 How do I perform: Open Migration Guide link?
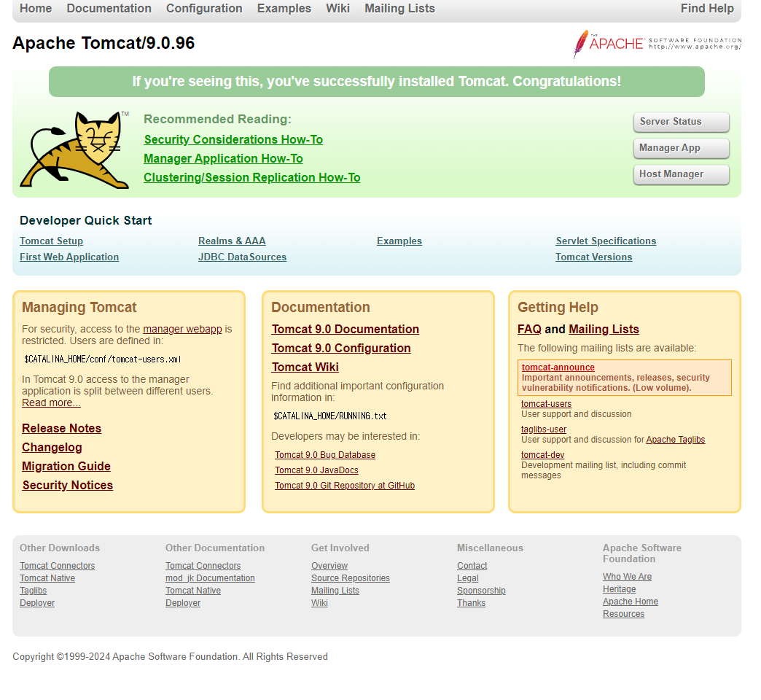point(66,467)
